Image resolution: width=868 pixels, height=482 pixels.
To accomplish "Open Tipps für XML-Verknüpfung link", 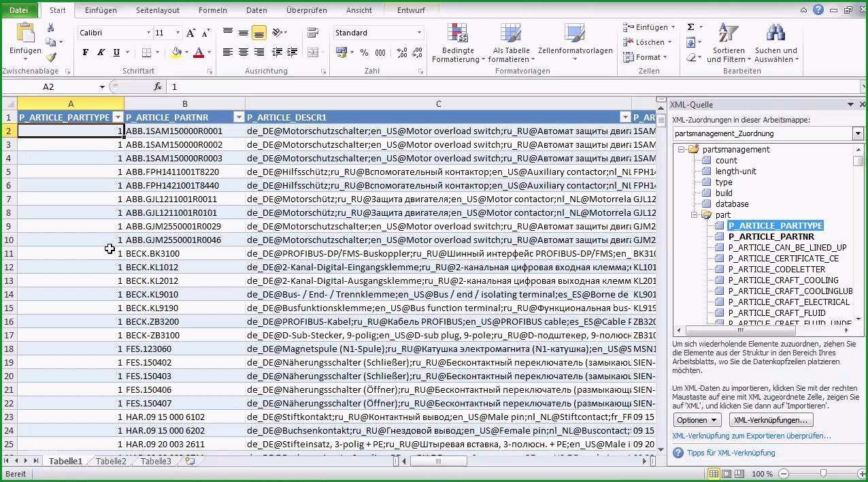I will coord(731,453).
